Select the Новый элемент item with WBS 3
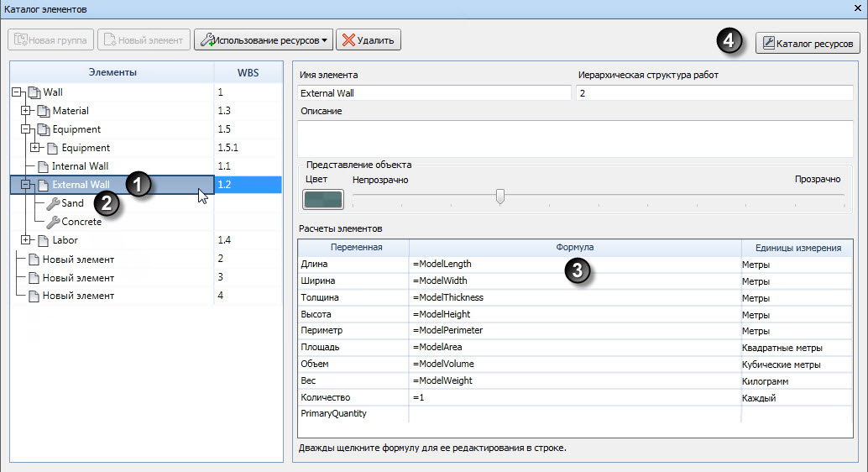Screen dimensions: 868x472 pyautogui.click(x=77, y=277)
